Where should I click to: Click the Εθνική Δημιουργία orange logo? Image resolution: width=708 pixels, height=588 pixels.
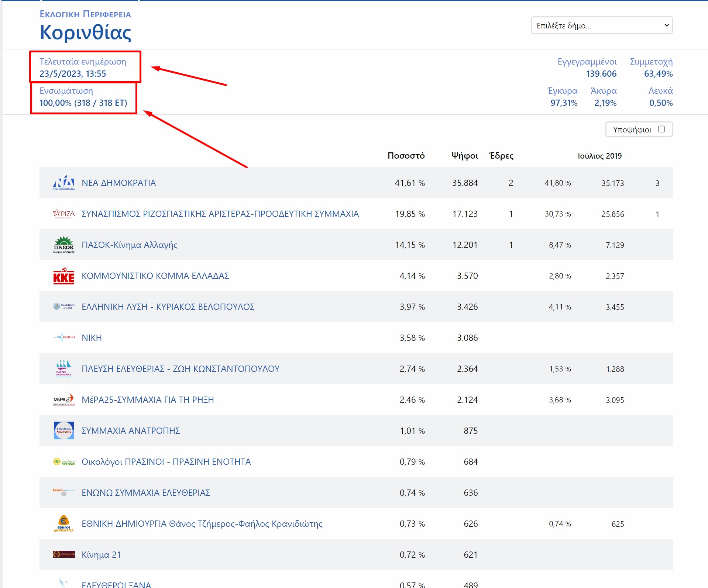pos(63,523)
